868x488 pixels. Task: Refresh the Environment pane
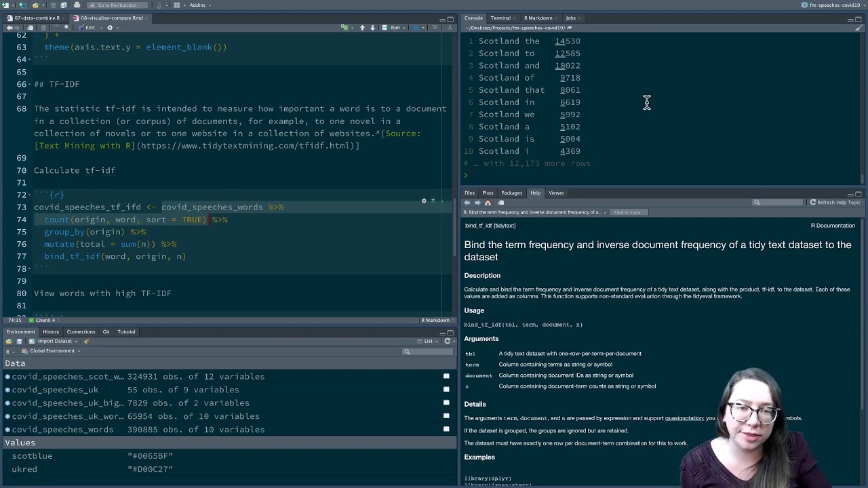click(x=447, y=342)
